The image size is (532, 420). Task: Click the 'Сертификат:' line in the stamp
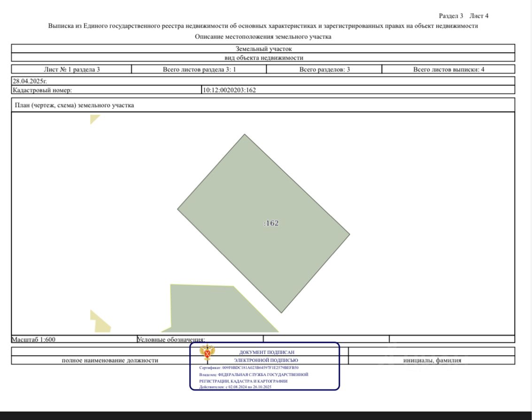tap(249, 368)
